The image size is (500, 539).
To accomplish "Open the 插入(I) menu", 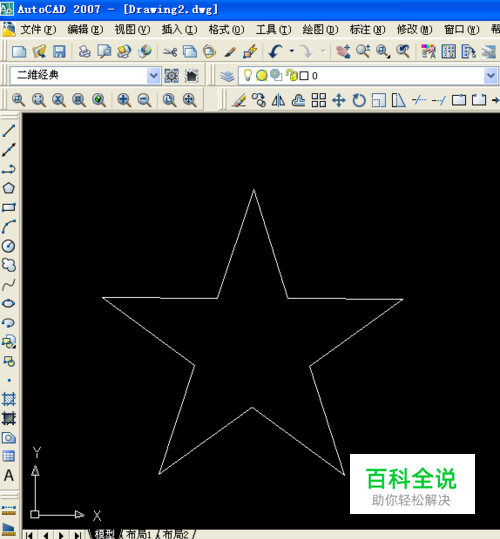I will (179, 30).
